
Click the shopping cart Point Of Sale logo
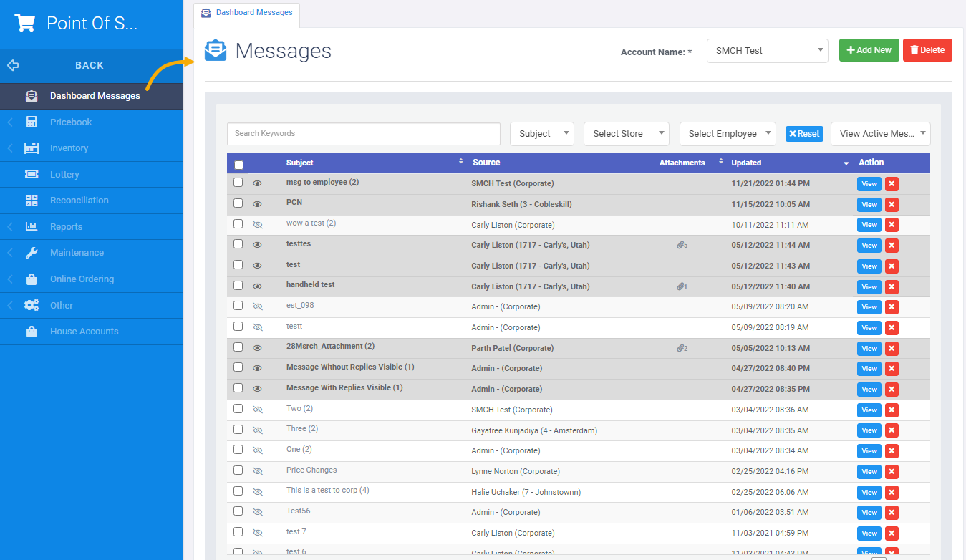pos(25,22)
